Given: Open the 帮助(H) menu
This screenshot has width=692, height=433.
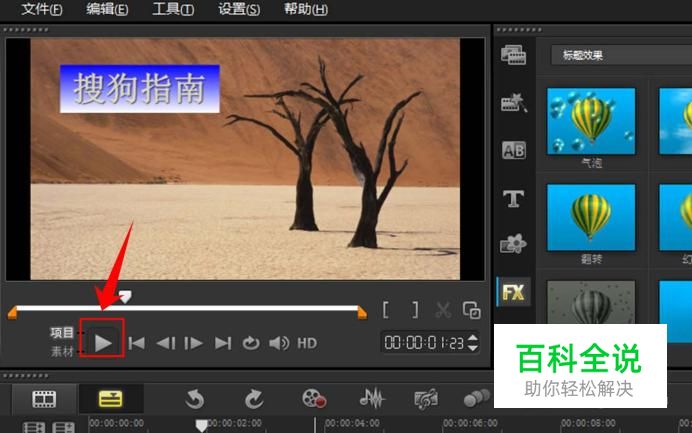Looking at the screenshot, I should point(305,9).
